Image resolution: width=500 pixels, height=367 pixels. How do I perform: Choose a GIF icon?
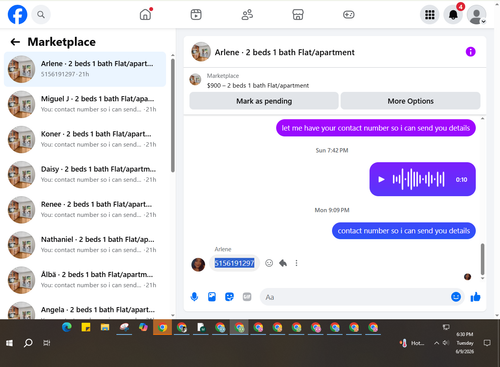[247, 297]
